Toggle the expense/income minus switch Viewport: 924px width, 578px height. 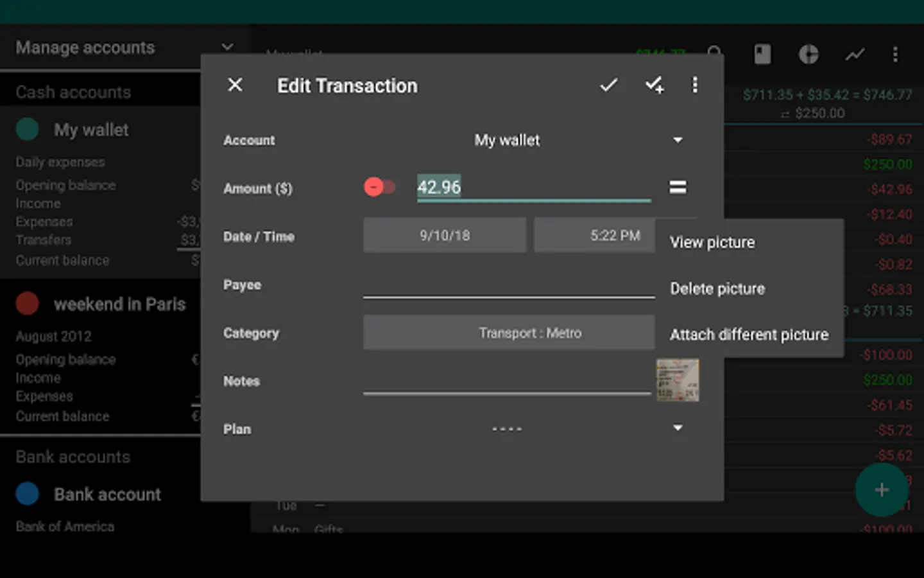tap(379, 187)
